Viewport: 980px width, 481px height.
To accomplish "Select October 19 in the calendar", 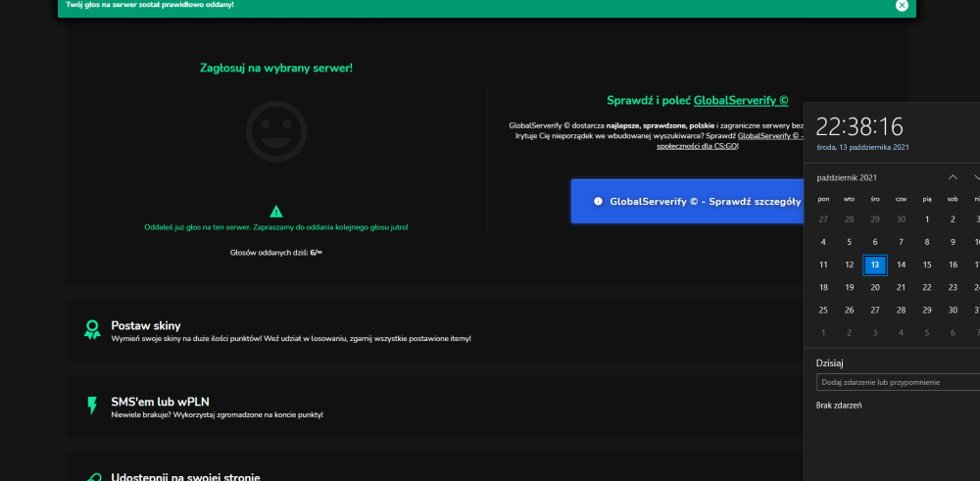I will pyautogui.click(x=849, y=287).
